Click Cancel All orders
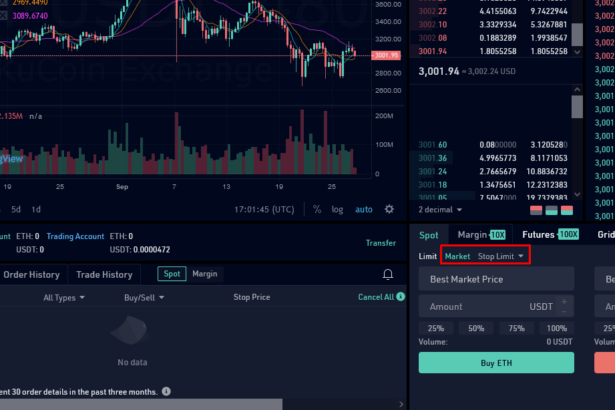Screen dimensions: 615x410 pyautogui.click(x=376, y=297)
